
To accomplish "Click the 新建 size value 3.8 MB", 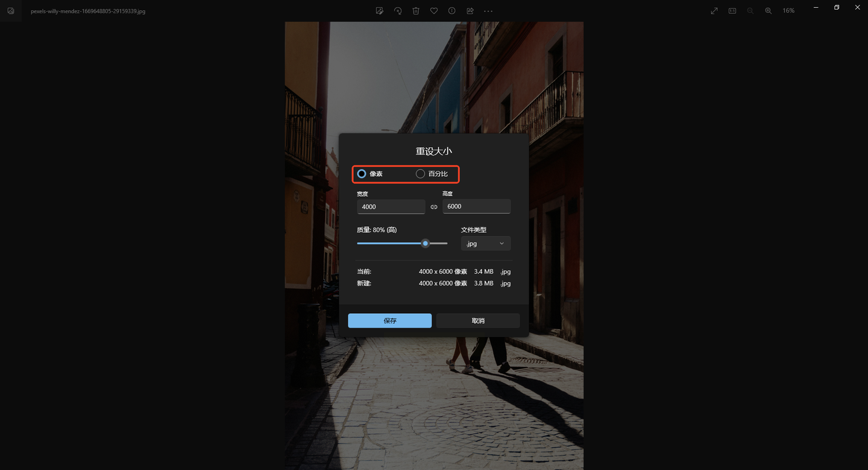I will (483, 283).
